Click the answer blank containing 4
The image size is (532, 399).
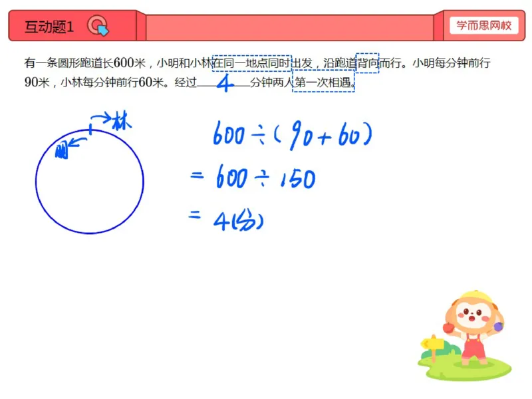223,82
